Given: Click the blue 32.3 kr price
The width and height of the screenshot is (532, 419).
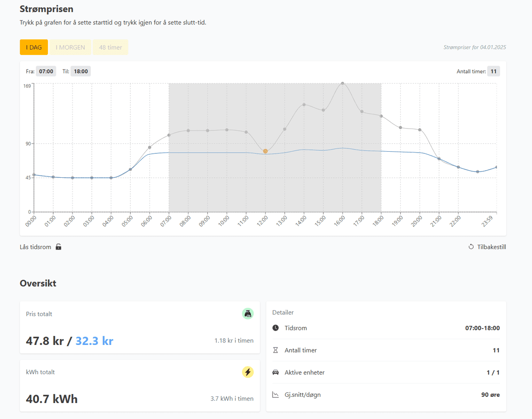Looking at the screenshot, I should click(94, 341).
